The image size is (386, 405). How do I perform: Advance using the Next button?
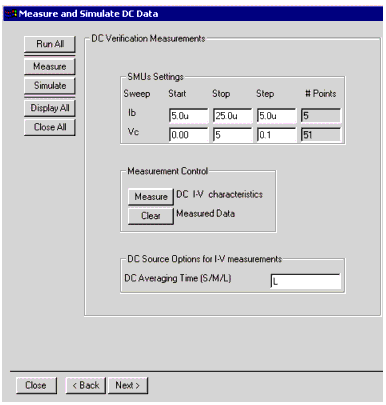[128, 385]
